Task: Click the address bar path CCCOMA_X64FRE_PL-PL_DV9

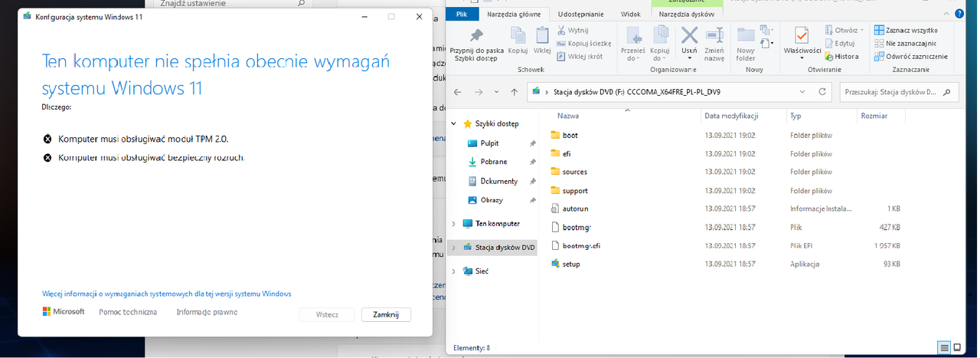Action: 673,92
